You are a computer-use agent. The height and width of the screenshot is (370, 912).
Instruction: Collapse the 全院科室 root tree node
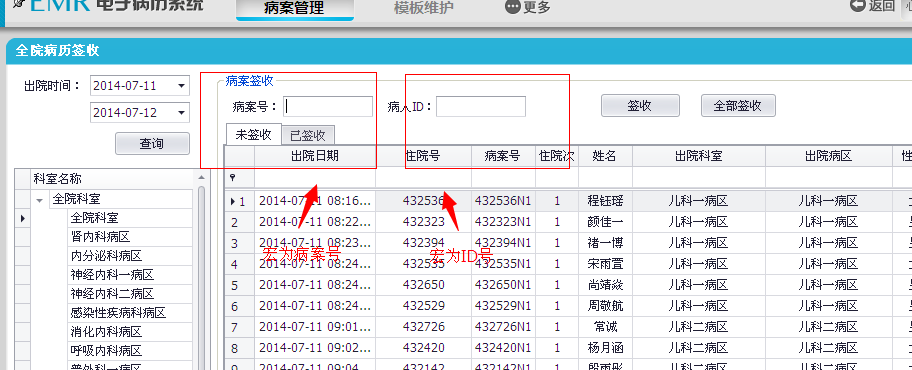coord(40,200)
